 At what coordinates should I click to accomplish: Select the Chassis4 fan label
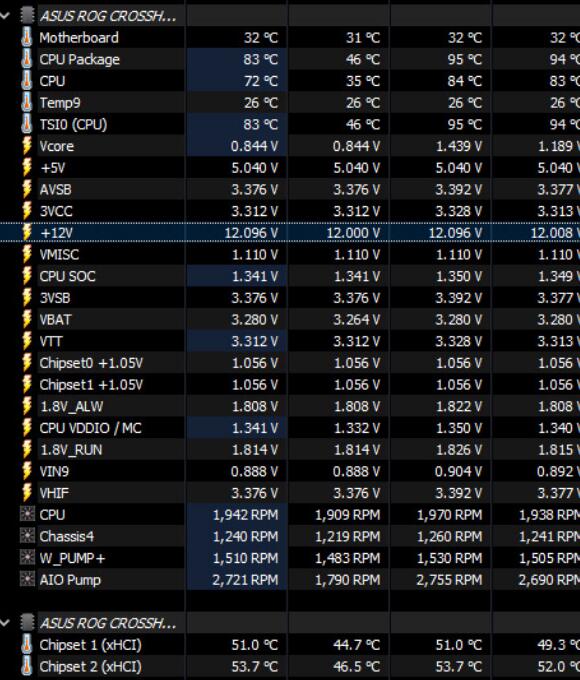coord(67,536)
